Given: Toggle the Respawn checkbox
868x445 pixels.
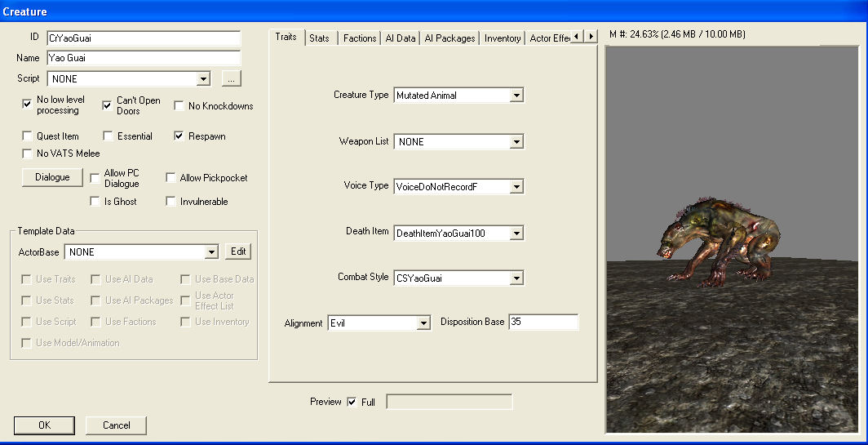Looking at the screenshot, I should coord(179,136).
